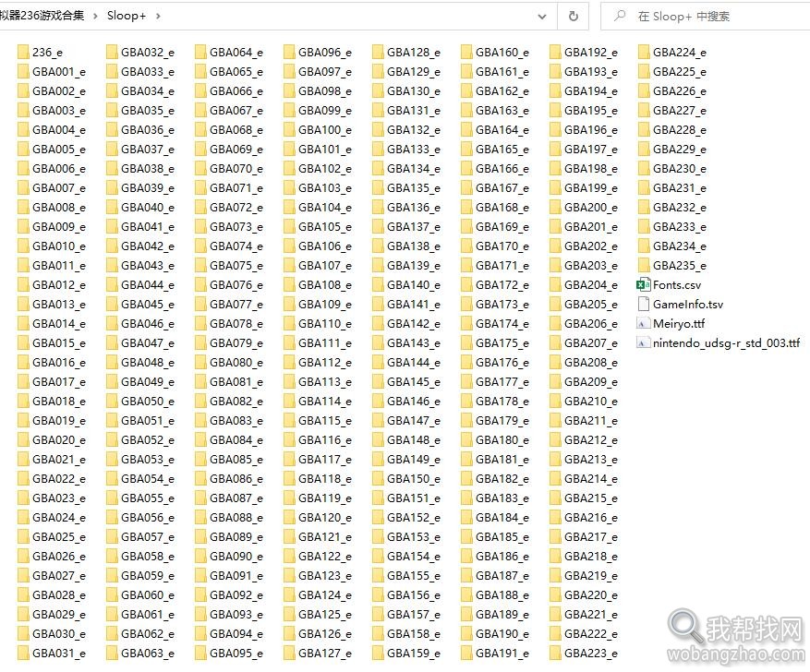The height and width of the screenshot is (672, 810).
Task: Expand the chevron before Sloop+ breadcrumb
Action: (95, 16)
